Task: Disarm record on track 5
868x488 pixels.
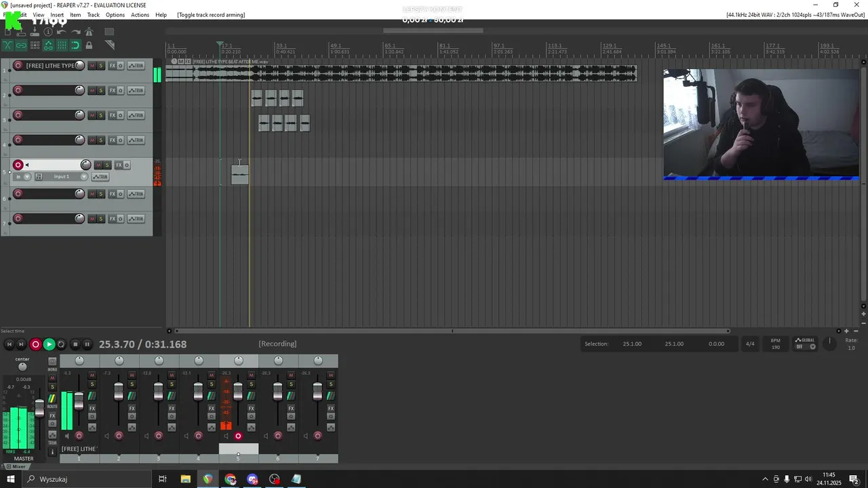Action: tap(18, 165)
